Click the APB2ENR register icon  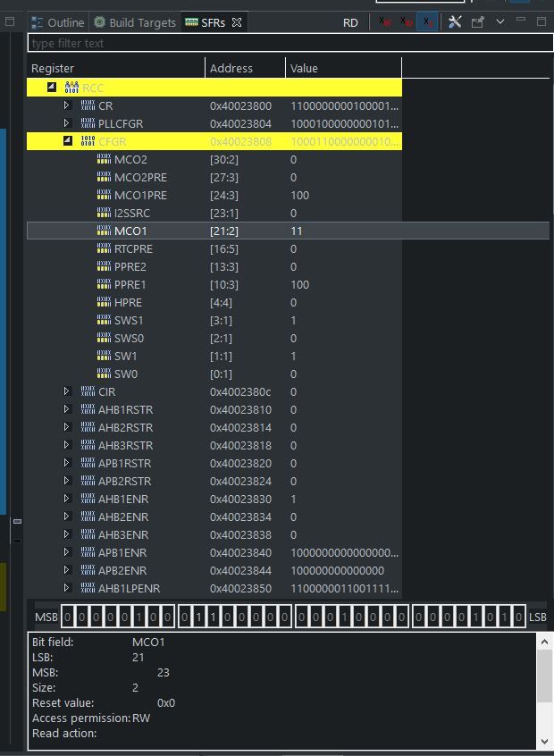(x=88, y=569)
